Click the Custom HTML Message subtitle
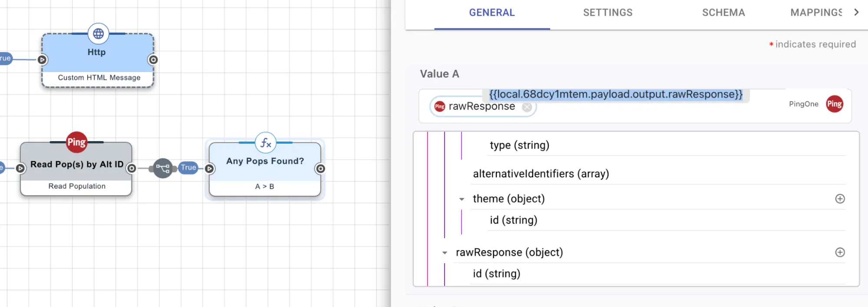 coord(99,78)
